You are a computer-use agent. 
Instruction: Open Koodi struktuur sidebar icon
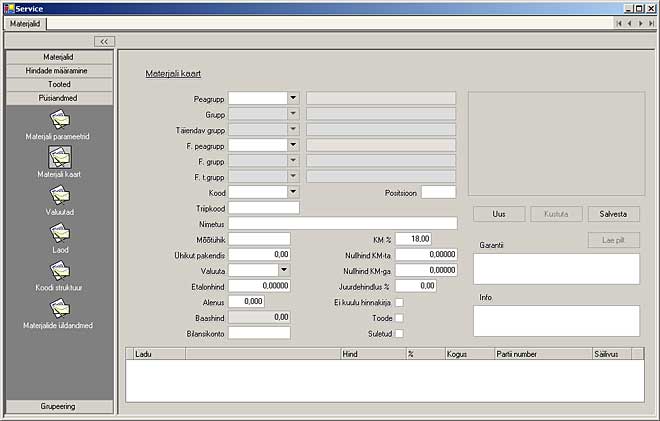(x=59, y=271)
